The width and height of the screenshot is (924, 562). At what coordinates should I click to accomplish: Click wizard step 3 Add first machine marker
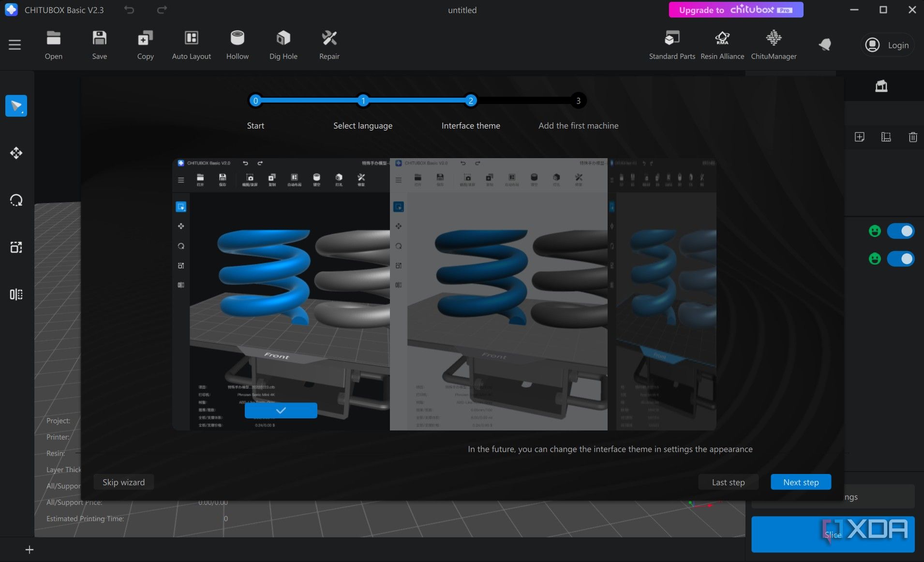pyautogui.click(x=578, y=101)
